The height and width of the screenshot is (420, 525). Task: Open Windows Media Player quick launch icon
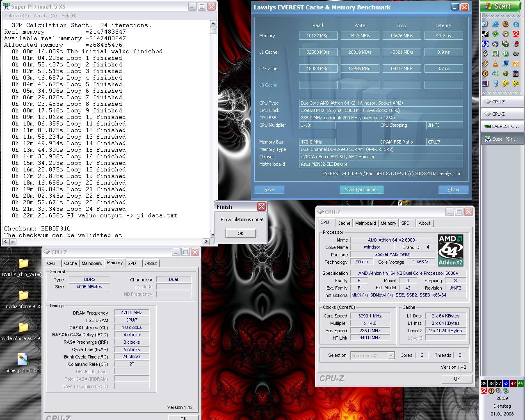[506, 34]
